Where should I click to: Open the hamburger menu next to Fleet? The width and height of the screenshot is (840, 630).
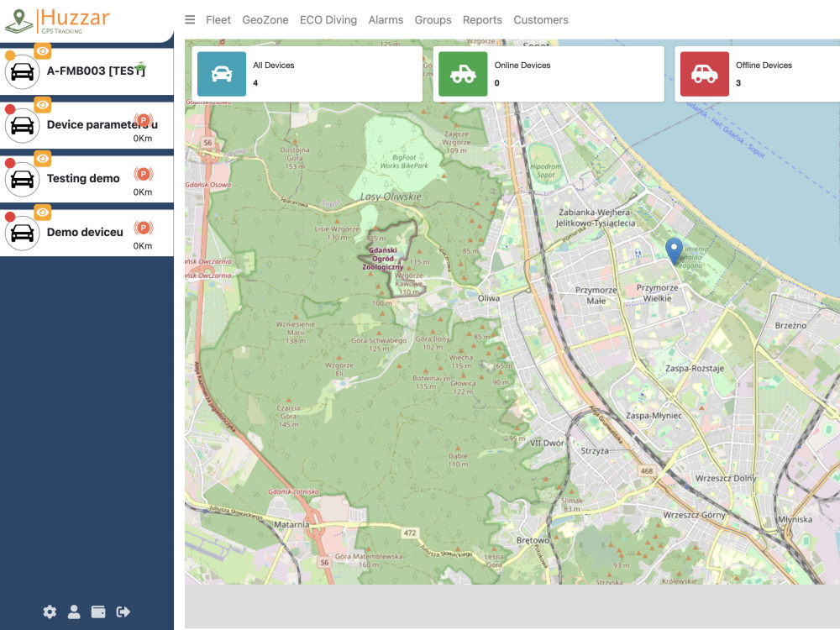[190, 19]
